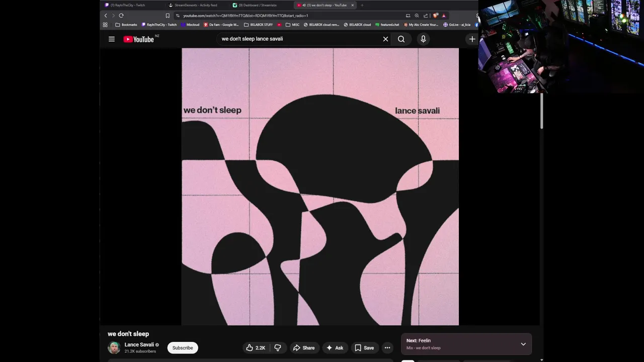The image size is (644, 362).
Task: Start voice search with the microphone
Action: point(423,39)
